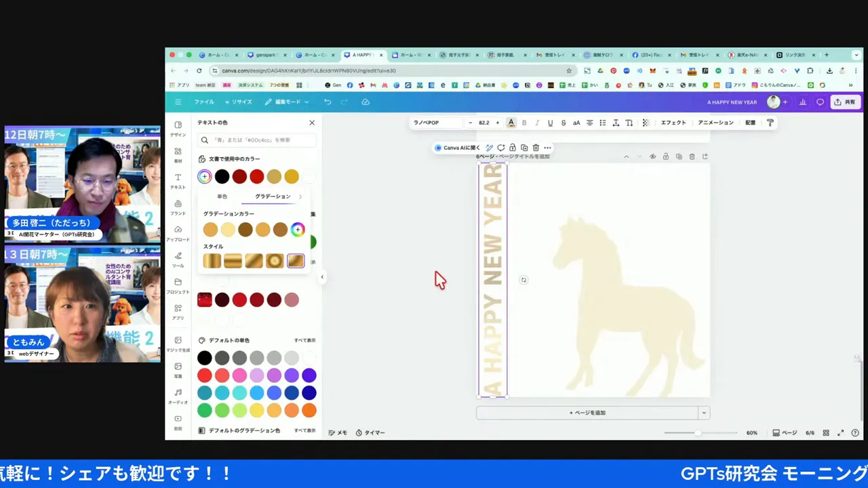Image resolution: width=868 pixels, height=488 pixels.
Task: Toggle bold formatting in the text toolbar
Action: pos(524,123)
